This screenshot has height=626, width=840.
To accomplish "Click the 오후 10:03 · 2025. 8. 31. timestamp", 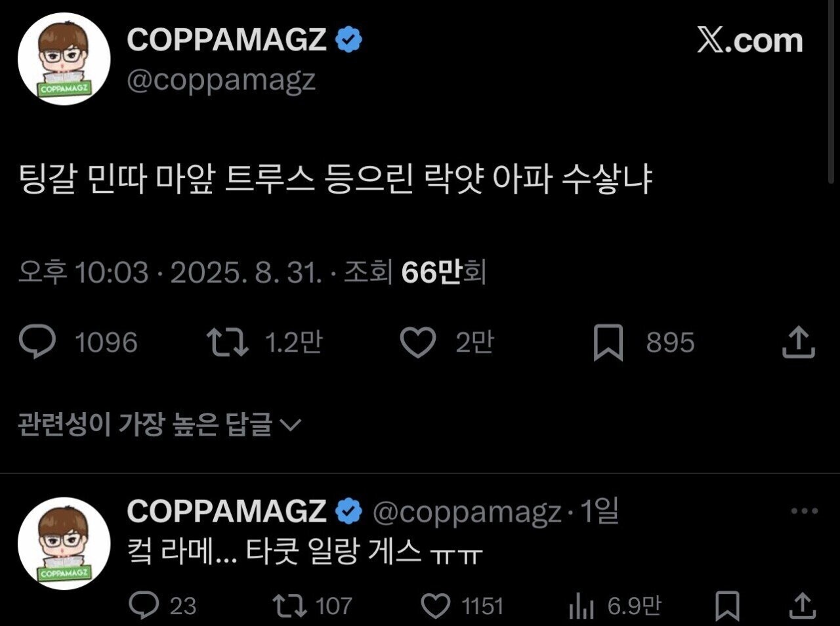I will click(169, 272).
